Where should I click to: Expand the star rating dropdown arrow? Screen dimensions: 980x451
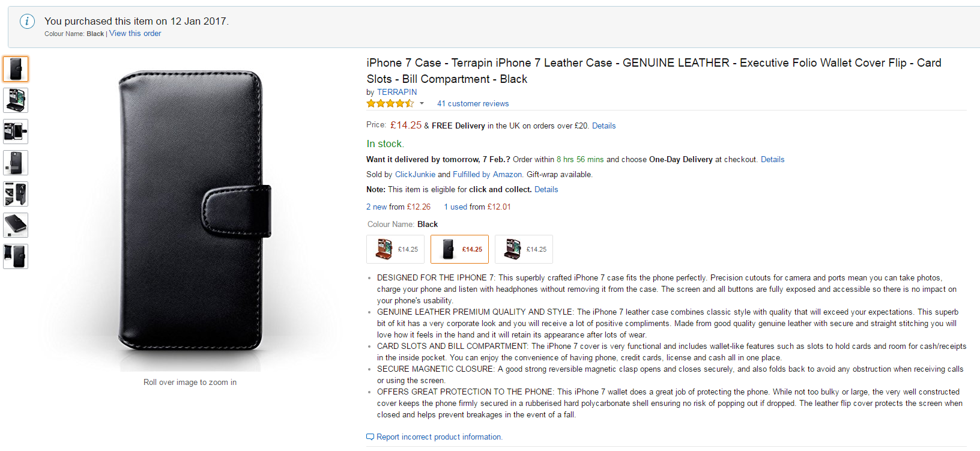point(422,103)
